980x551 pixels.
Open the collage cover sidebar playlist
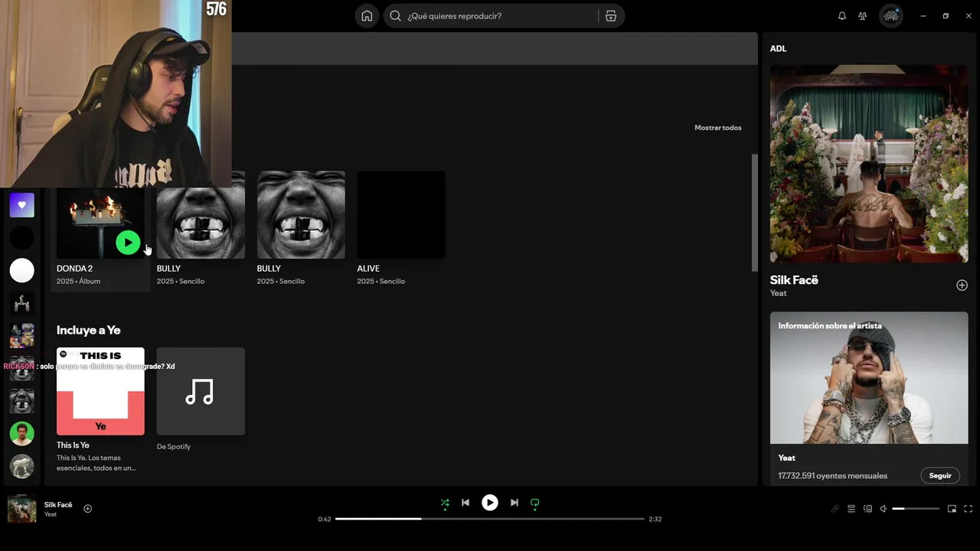click(x=22, y=335)
